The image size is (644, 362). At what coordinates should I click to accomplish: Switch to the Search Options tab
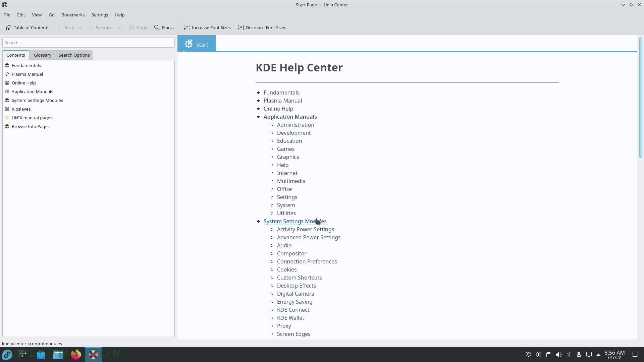pyautogui.click(x=74, y=55)
